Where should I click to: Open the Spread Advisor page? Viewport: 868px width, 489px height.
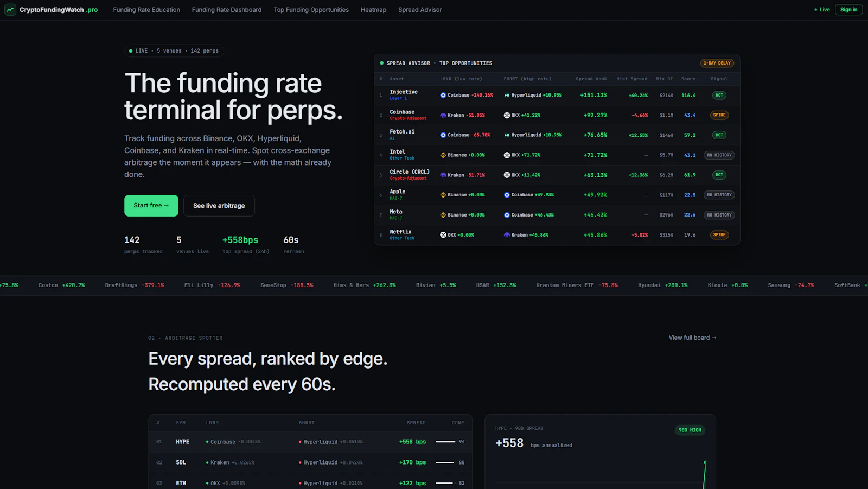pyautogui.click(x=420, y=10)
